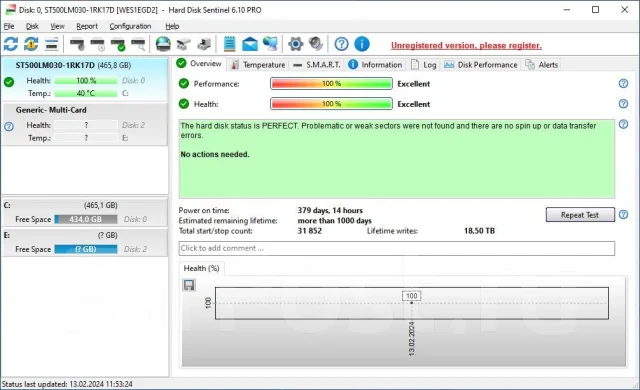The width and height of the screenshot is (640, 390).
Task: Click the Health 100 % gradient bar
Action: click(x=331, y=104)
